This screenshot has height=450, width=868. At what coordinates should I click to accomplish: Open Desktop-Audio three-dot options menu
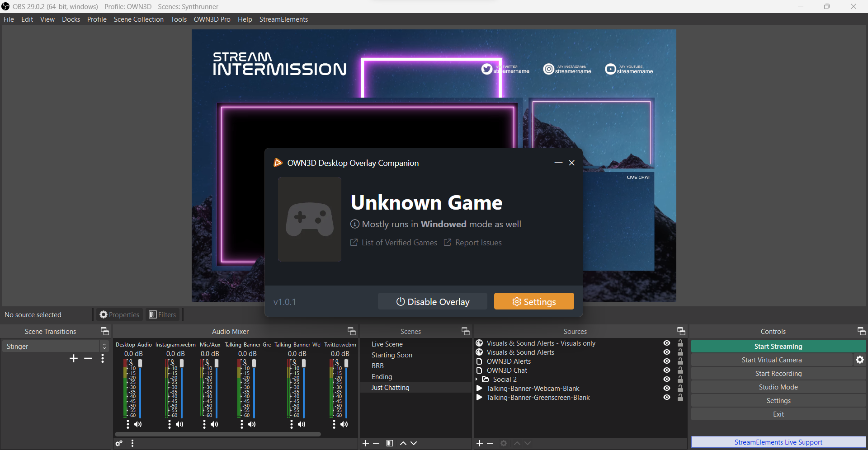pyautogui.click(x=128, y=424)
